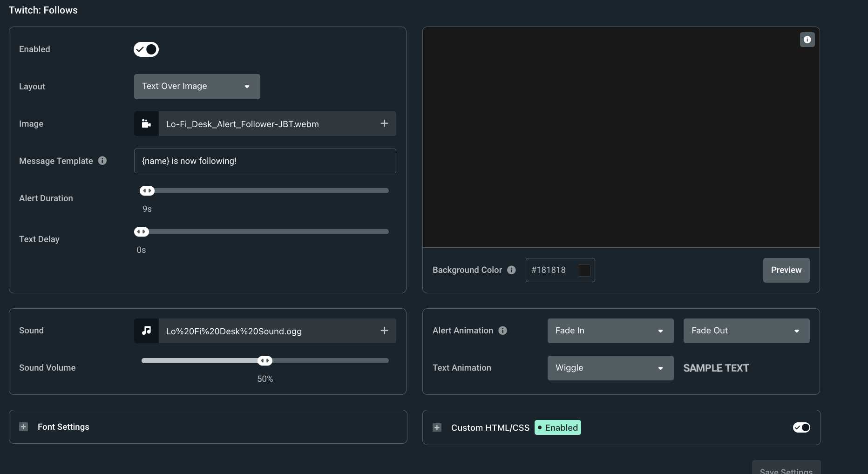Toggle the Custom HTML/CSS switch
This screenshot has width=868, height=474.
tap(801, 427)
